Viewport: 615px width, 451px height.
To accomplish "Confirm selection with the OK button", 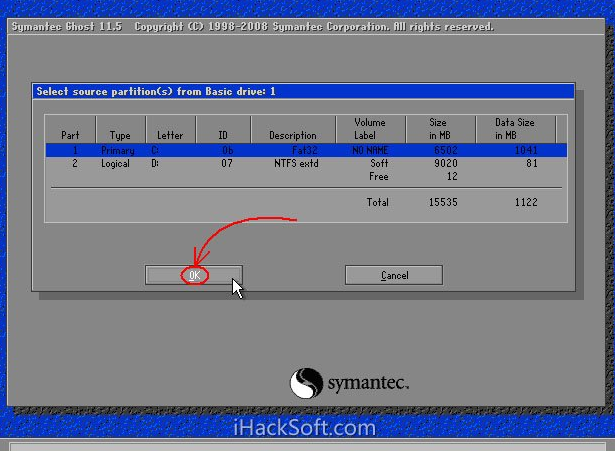I will 194,275.
